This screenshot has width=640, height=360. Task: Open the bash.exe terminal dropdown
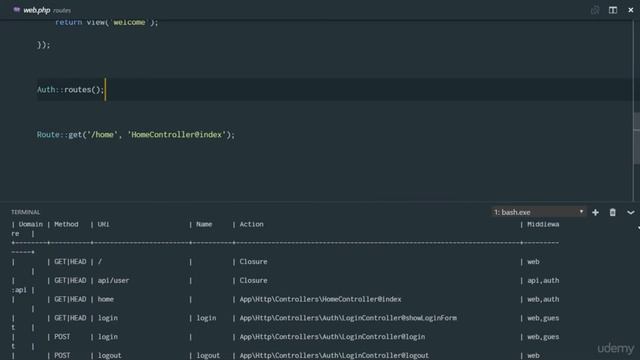click(x=538, y=212)
